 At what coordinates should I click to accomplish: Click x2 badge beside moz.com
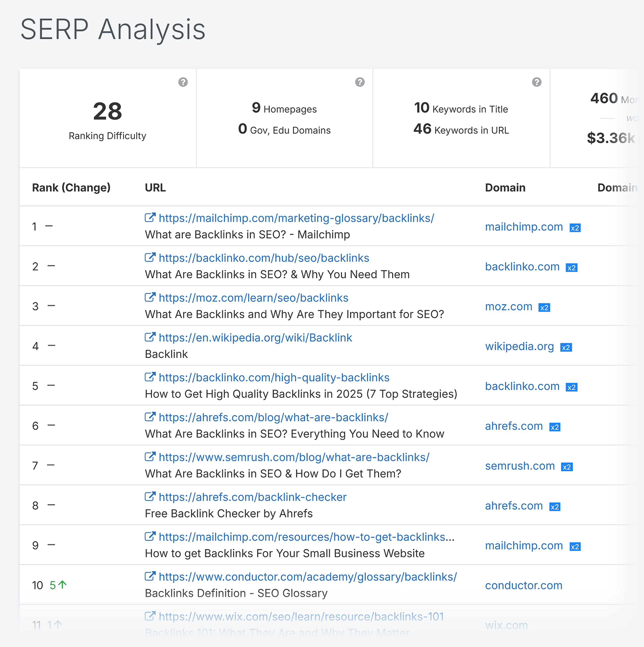[544, 308]
